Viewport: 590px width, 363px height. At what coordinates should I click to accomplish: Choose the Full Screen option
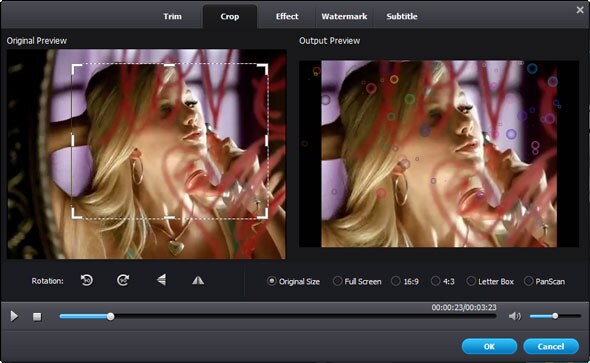[357, 281]
